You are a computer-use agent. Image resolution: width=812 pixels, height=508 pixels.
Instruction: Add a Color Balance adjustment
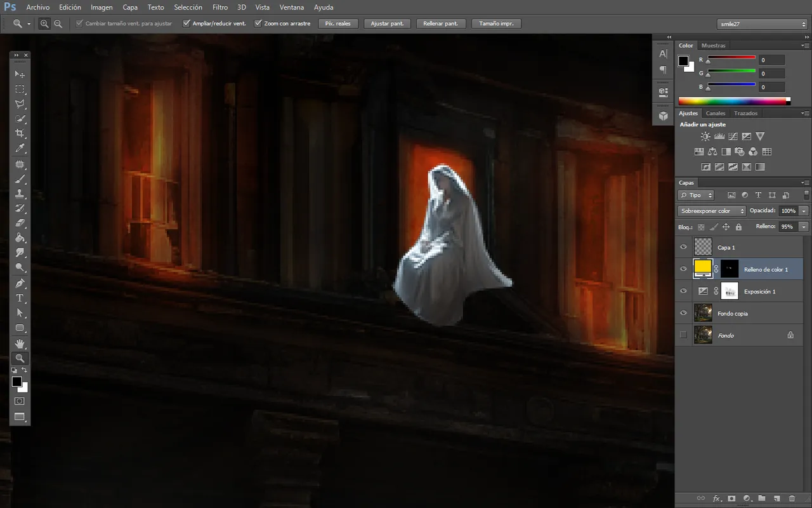click(x=712, y=152)
